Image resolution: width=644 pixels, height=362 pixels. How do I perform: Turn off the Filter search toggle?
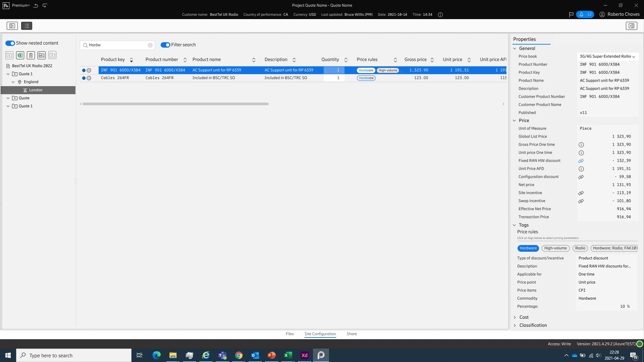pos(165,45)
